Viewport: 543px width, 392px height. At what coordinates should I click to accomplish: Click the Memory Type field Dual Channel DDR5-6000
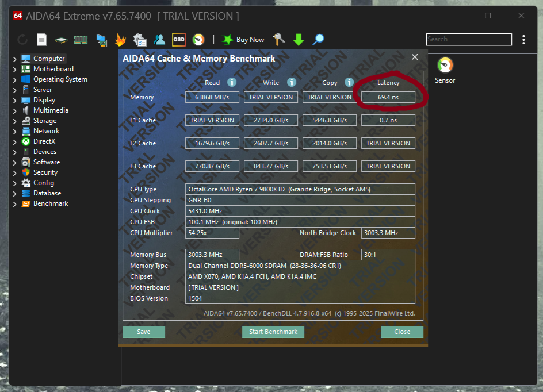point(300,266)
